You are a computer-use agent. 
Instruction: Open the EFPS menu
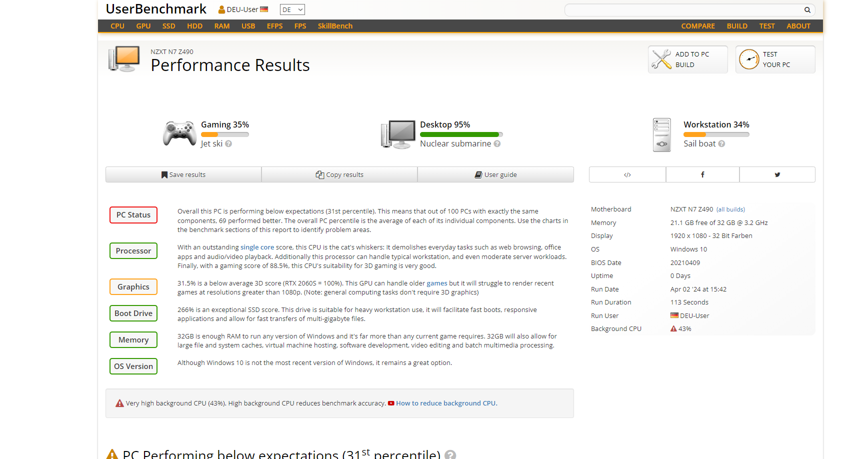click(274, 26)
